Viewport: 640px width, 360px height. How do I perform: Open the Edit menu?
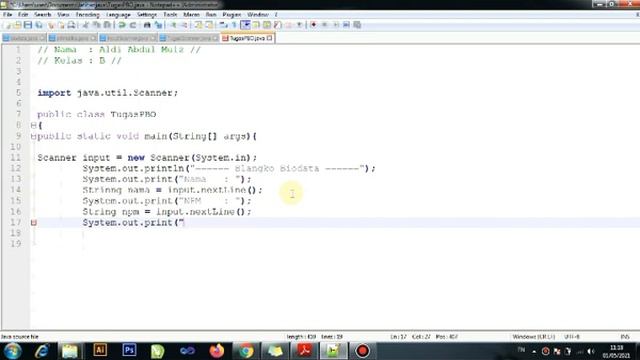tap(23, 15)
